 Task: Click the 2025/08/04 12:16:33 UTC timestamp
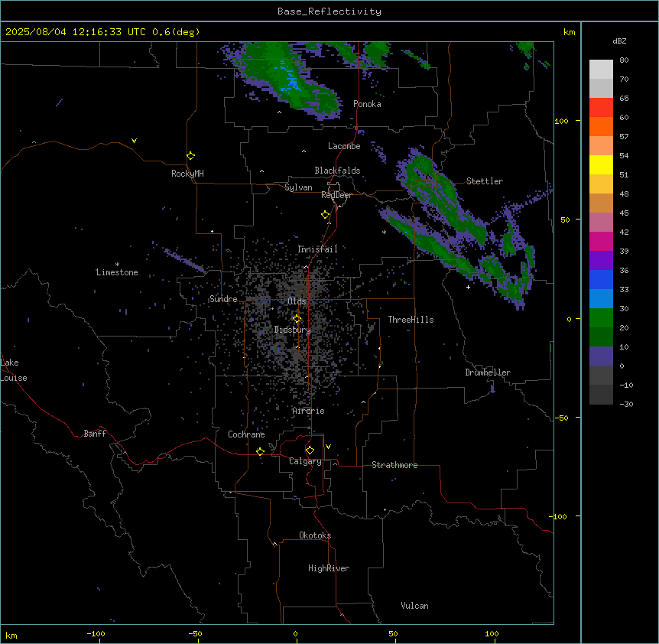pos(75,32)
